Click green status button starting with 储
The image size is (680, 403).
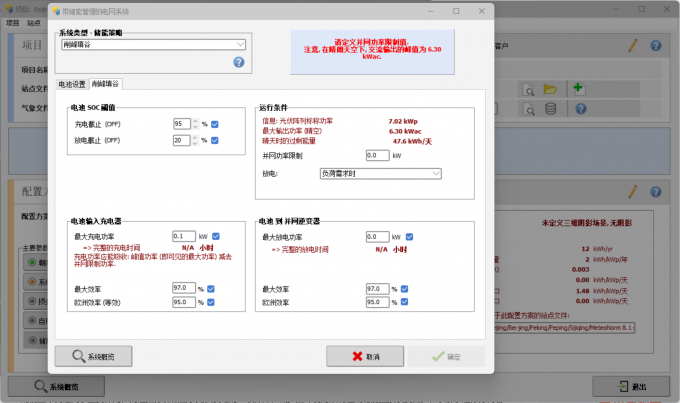(x=36, y=340)
